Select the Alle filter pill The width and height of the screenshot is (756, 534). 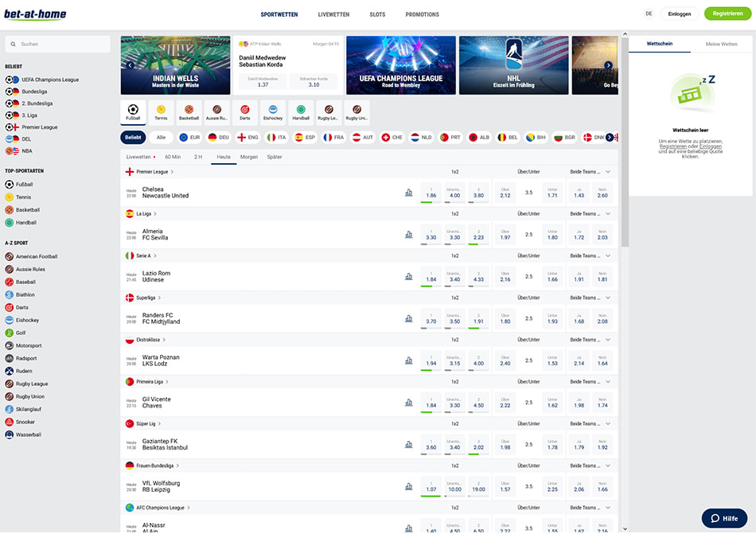(161, 138)
